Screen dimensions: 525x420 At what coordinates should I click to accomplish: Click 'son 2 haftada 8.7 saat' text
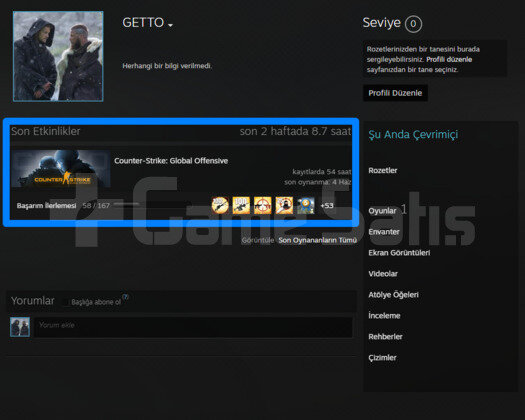tap(296, 131)
